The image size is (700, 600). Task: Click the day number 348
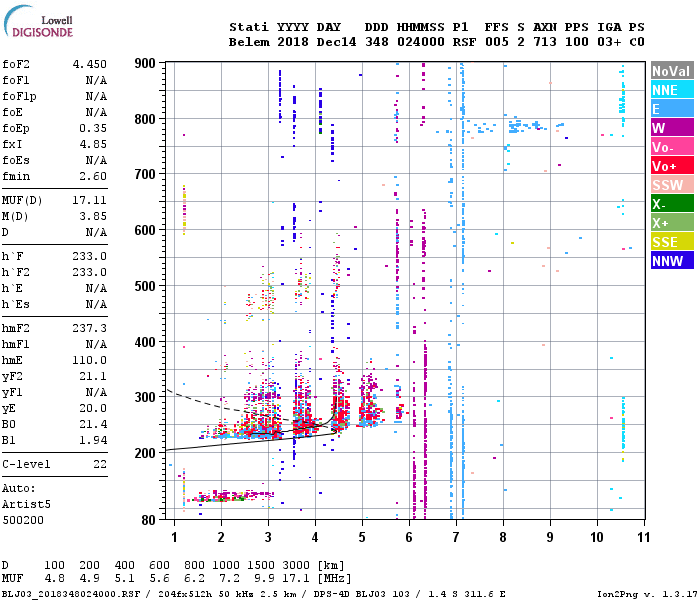[376, 42]
